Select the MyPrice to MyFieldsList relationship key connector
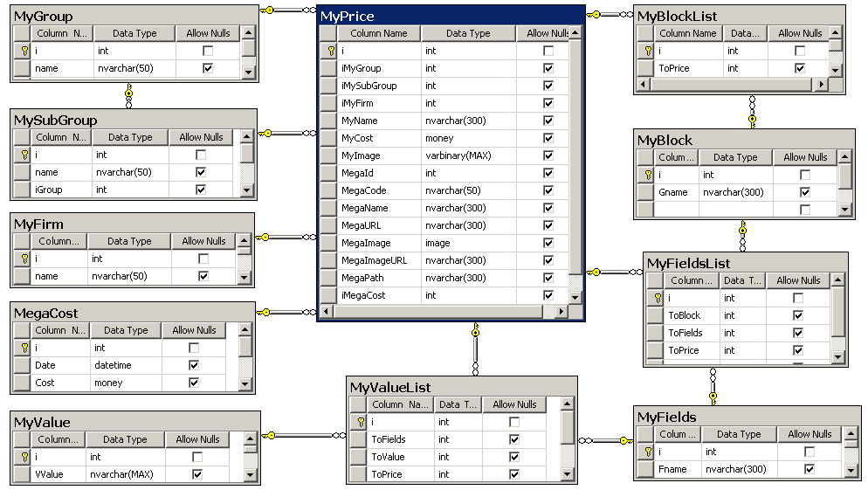868x490 pixels. [x=615, y=272]
